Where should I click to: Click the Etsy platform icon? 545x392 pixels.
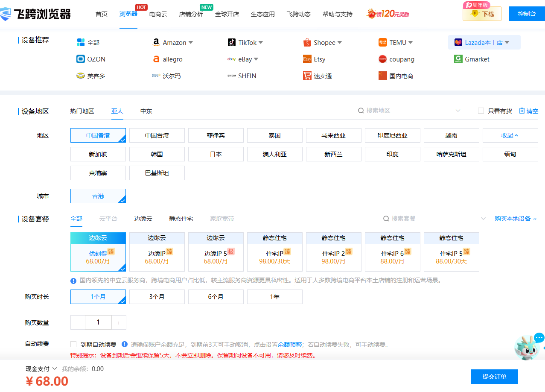(307, 59)
